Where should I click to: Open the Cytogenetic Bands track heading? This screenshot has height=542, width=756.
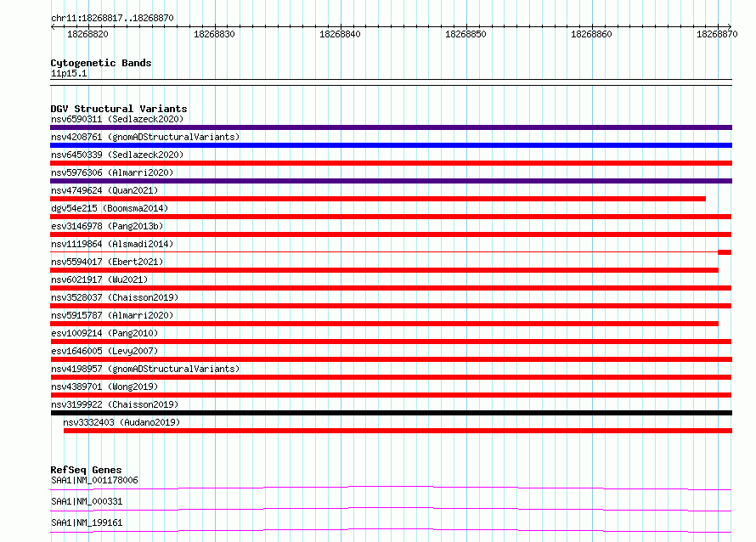pyautogui.click(x=101, y=63)
